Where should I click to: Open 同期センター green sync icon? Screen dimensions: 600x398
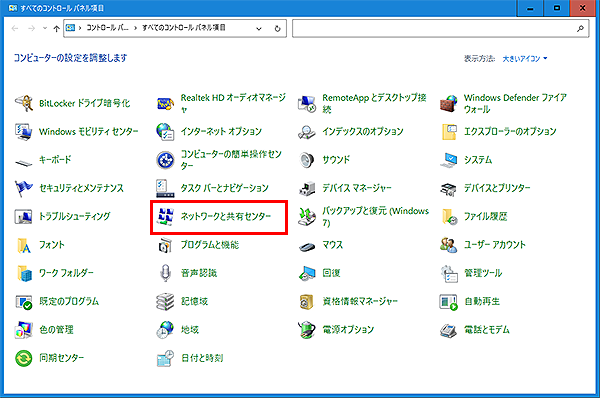coord(24,358)
